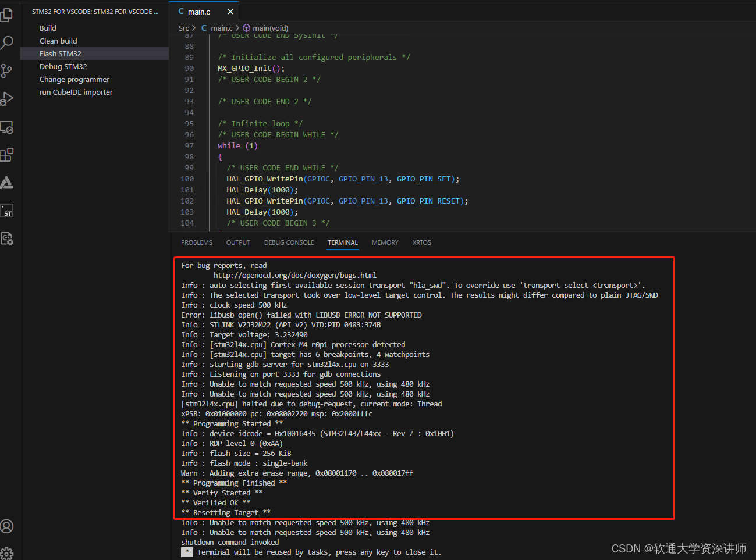This screenshot has width=756, height=560.
Task: Click the HAL_Delay call on line 103
Action: tap(262, 212)
